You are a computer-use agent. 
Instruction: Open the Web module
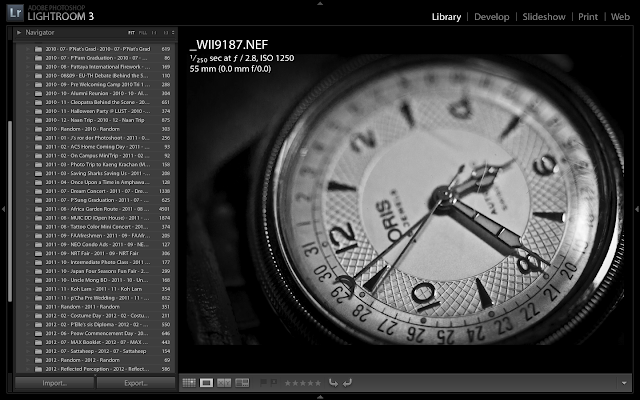pos(620,17)
